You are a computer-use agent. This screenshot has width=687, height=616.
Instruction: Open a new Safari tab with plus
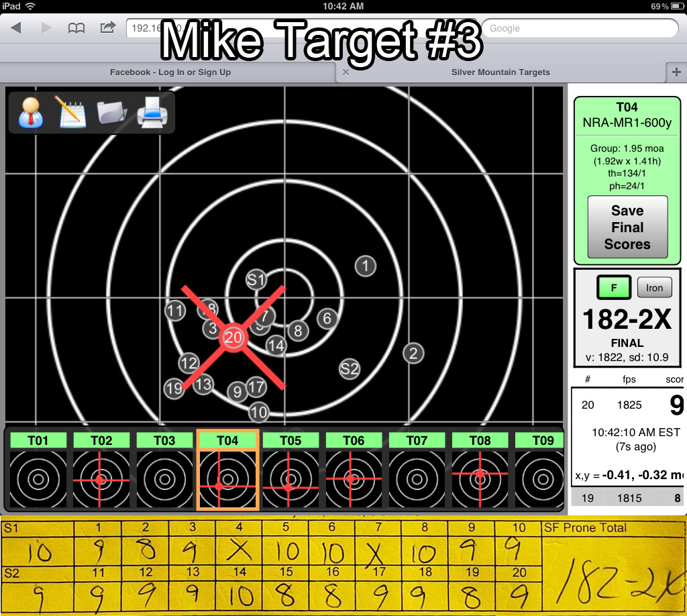[676, 72]
